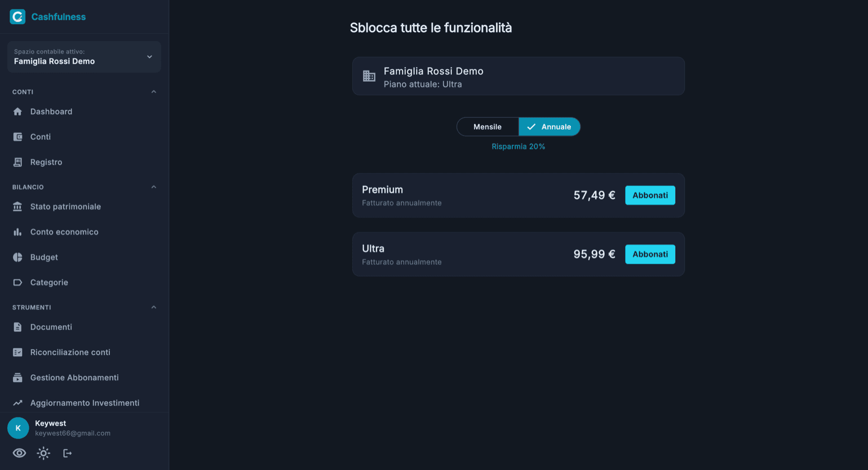868x470 pixels.
Task: Click the Documenti file icon
Action: click(x=17, y=327)
